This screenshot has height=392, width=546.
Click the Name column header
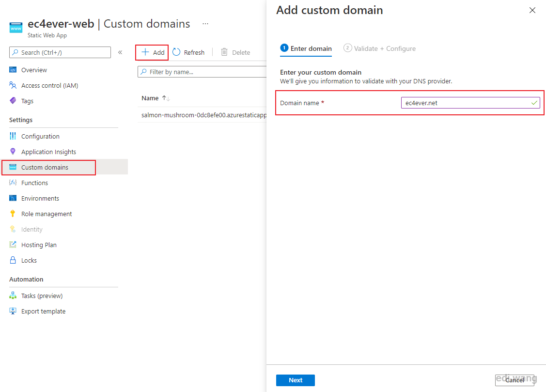[x=150, y=98]
